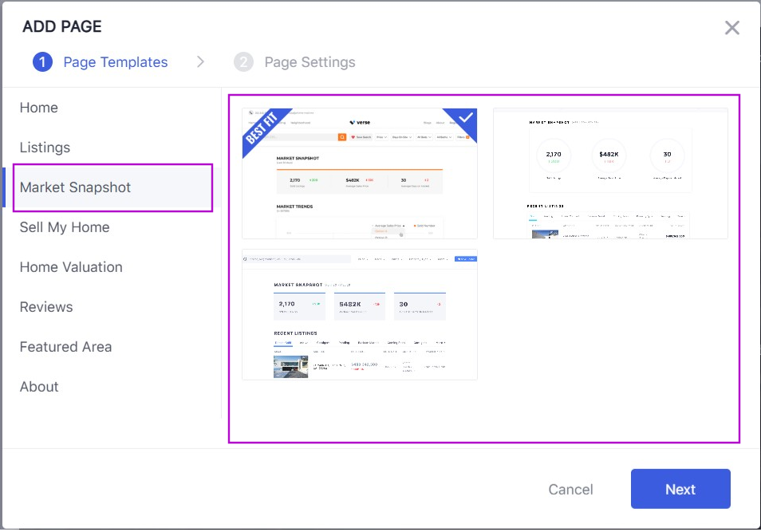761x532 pixels.
Task: Select the Page Templates step label
Action: click(x=116, y=62)
